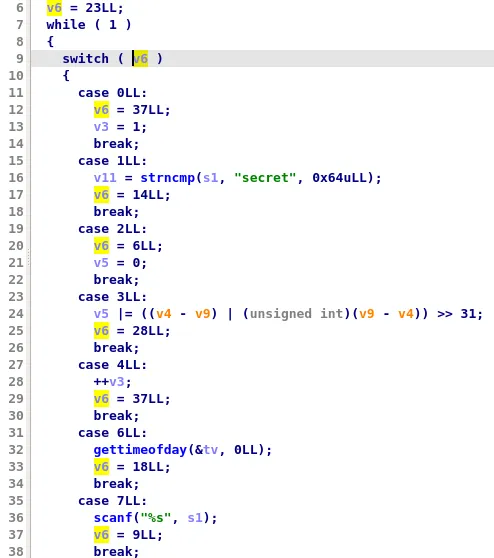This screenshot has width=494, height=558.
Task: Click the case 7LL label
Action: [x=112, y=501]
